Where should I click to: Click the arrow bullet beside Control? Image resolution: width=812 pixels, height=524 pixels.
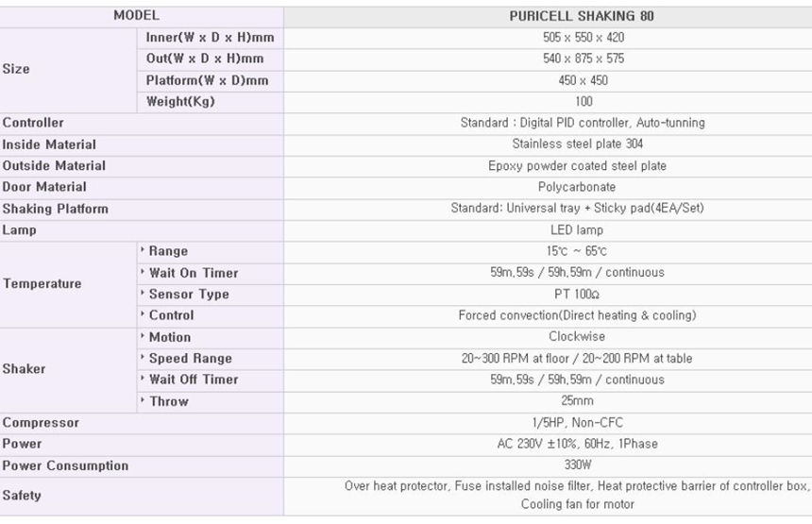tap(144, 315)
